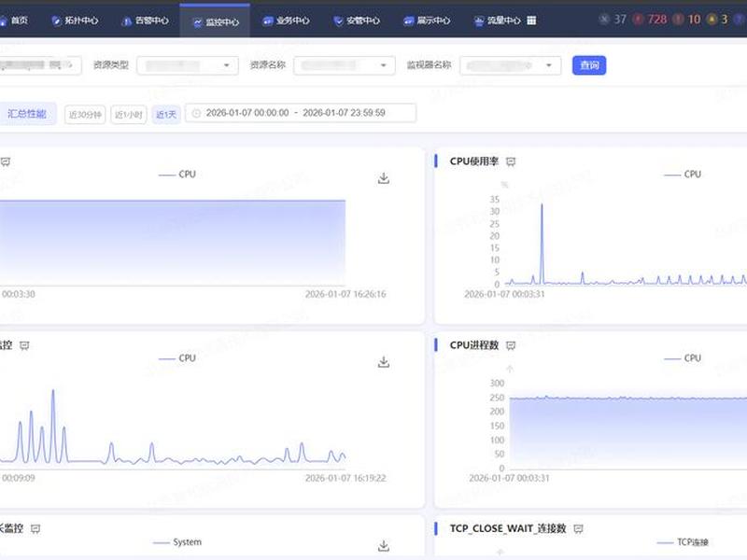
Task: Toggle the CPU legend in the CPU进程数 chart
Action: (683, 358)
